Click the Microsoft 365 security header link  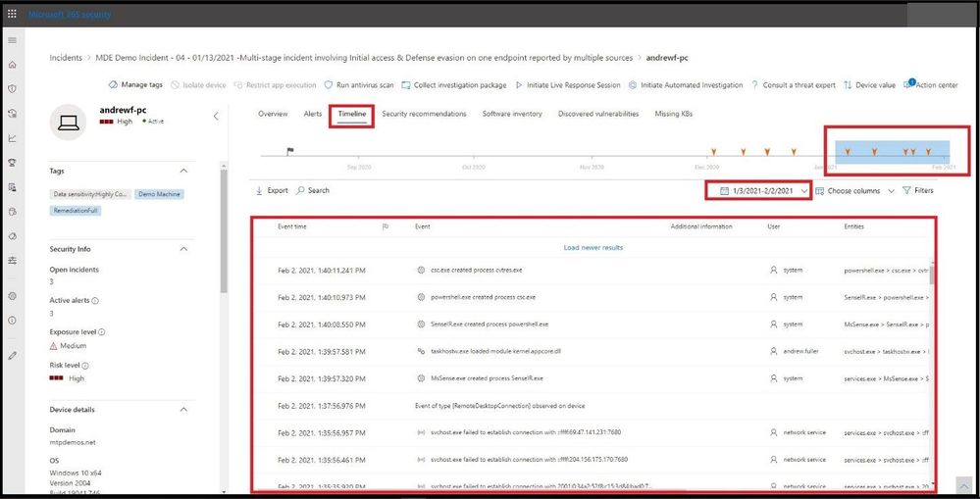click(70, 14)
